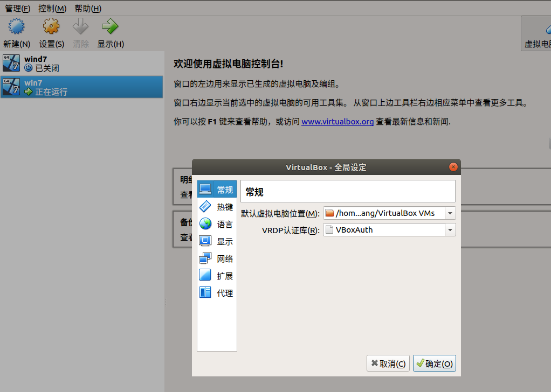Select the running win7 virtual machine

point(82,87)
